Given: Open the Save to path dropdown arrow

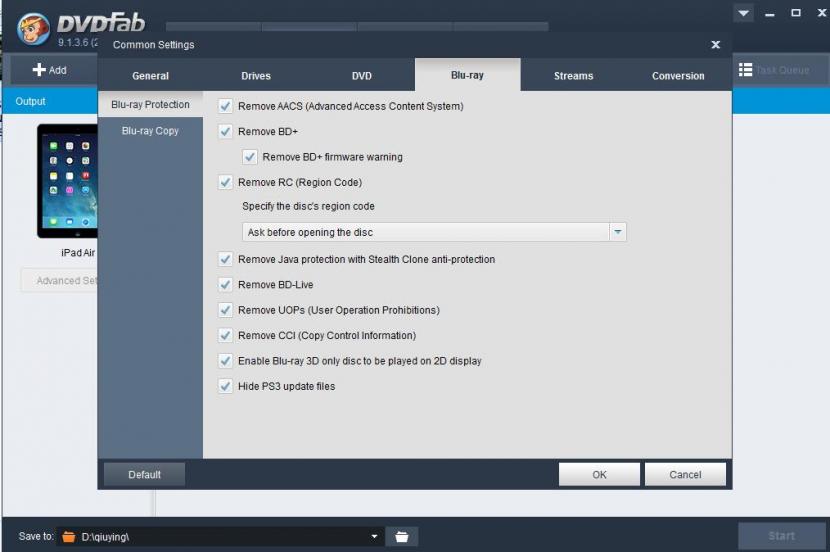Looking at the screenshot, I should pos(375,537).
